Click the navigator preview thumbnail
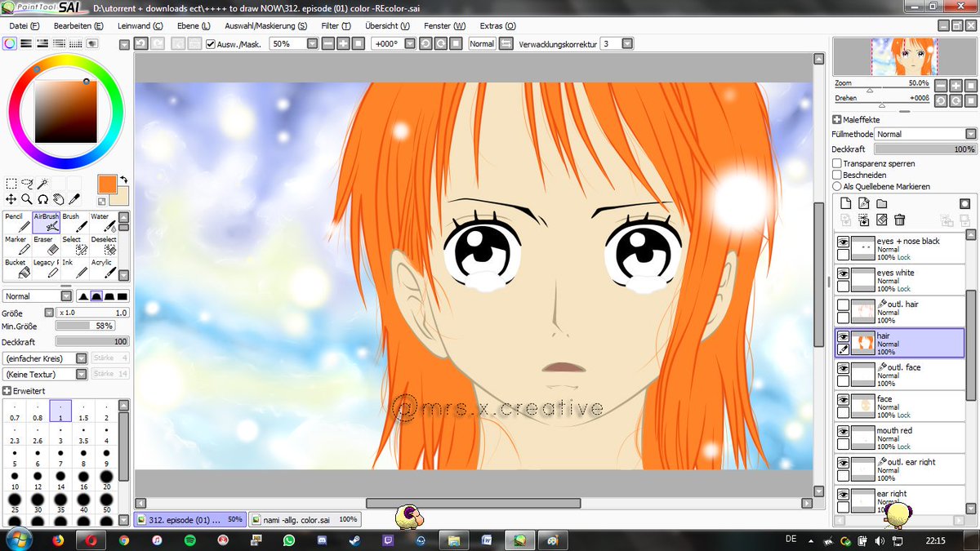The width and height of the screenshot is (980, 551). pos(905,56)
